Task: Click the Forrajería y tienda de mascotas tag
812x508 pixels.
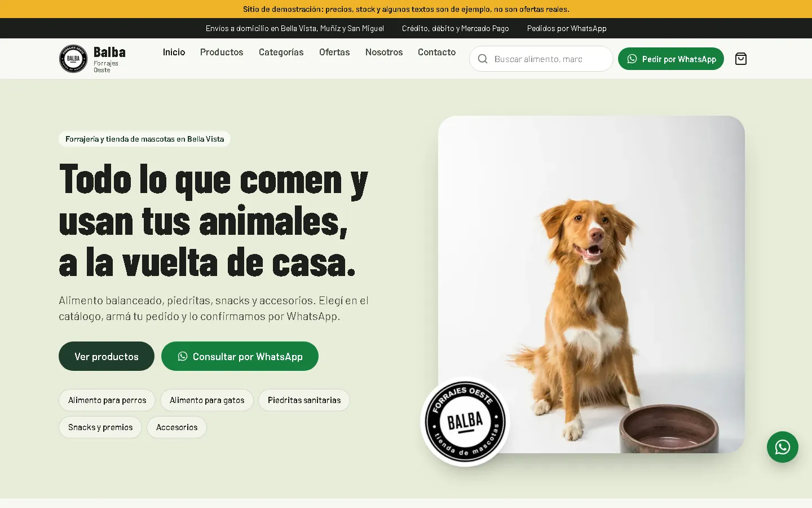Action: (x=144, y=139)
